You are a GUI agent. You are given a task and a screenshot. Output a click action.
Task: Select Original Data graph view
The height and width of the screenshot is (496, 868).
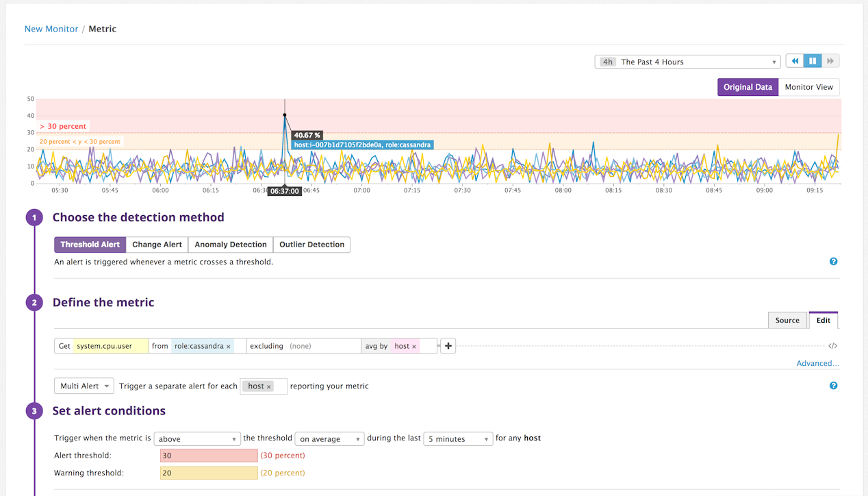[748, 87]
